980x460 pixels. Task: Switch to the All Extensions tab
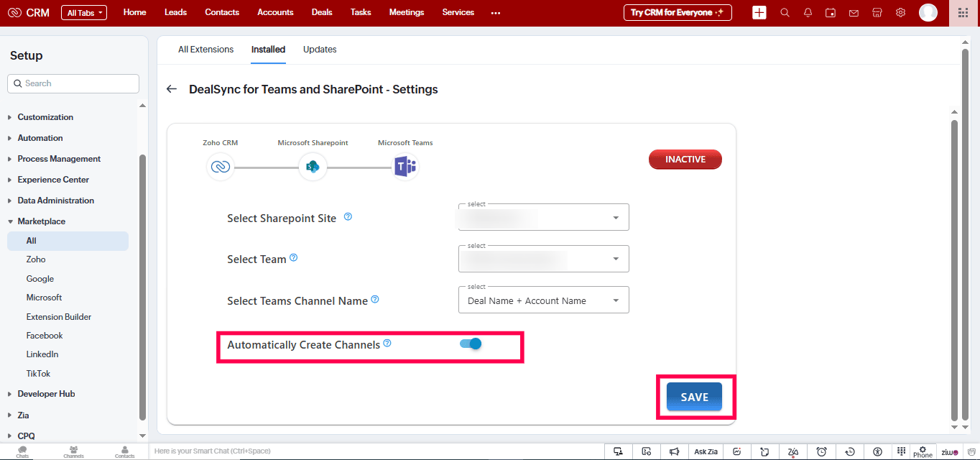[x=206, y=50]
